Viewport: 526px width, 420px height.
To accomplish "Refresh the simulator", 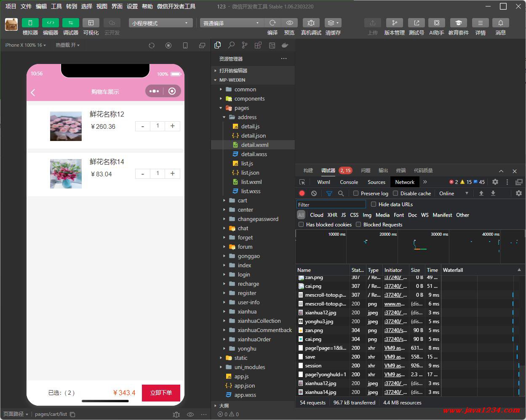I will 152,45.
